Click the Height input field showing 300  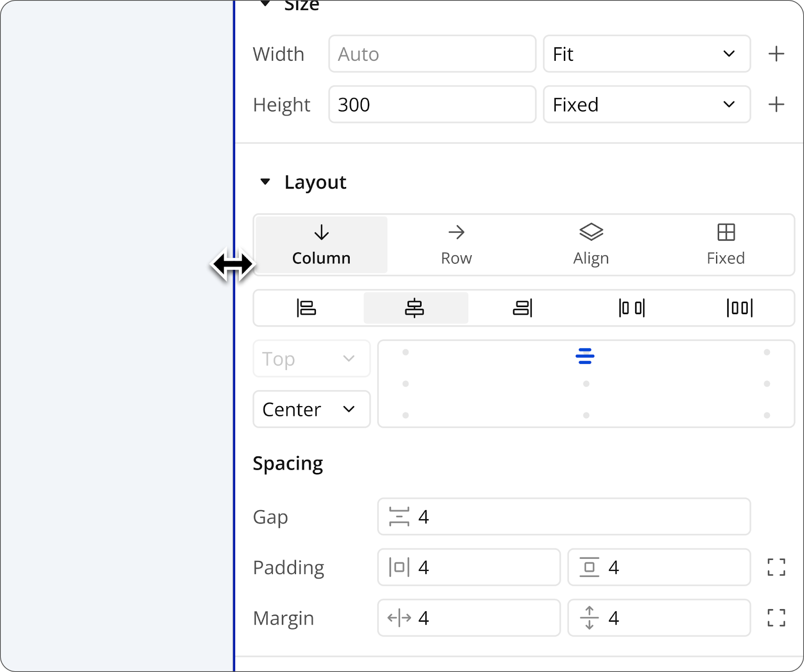(x=432, y=105)
